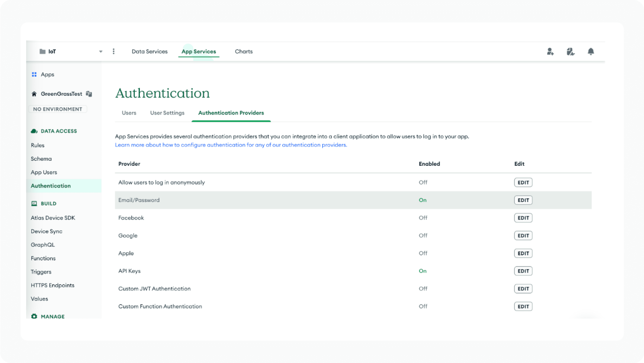Click 'Allow users to log in anonymously' row text
644x363 pixels.
pyautogui.click(x=162, y=182)
